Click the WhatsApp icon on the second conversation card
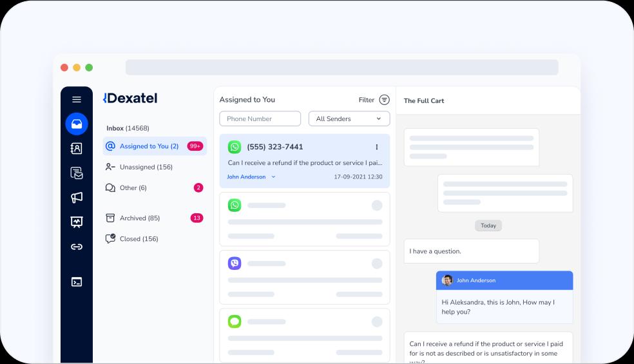Screen dimensions: 634x364 pyautogui.click(x=235, y=205)
